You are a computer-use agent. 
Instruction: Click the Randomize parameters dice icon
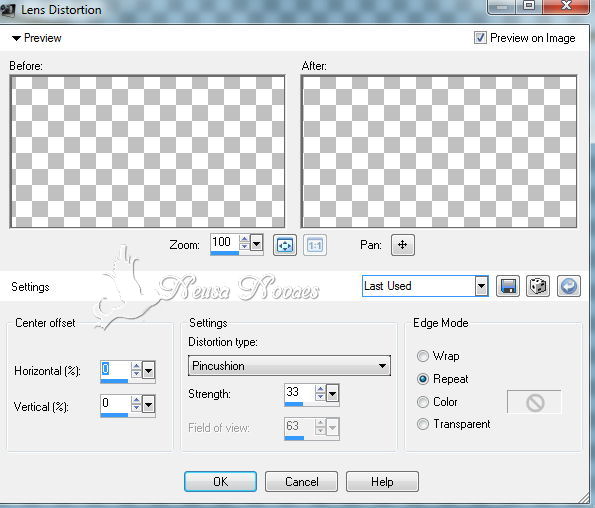click(538, 286)
